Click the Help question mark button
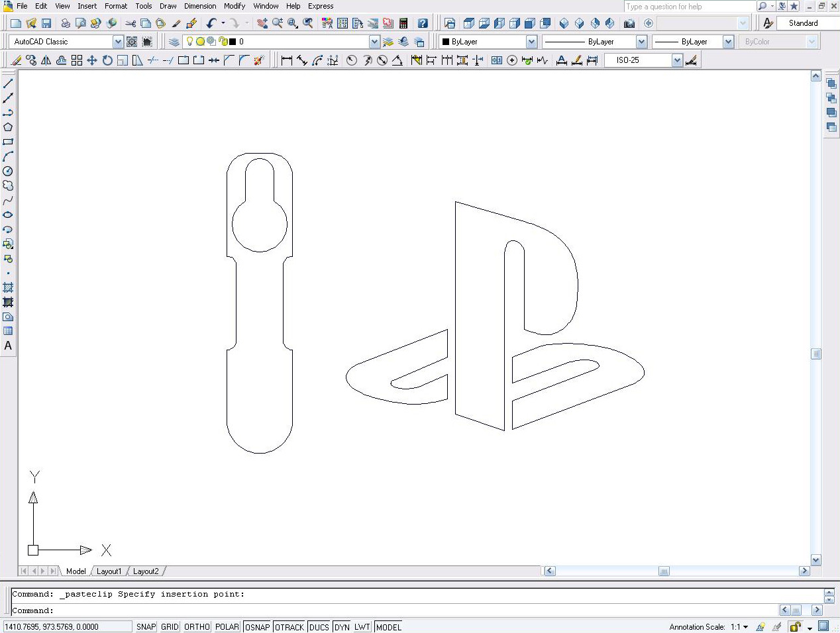Viewport: 840px width, 633px height. [x=423, y=23]
